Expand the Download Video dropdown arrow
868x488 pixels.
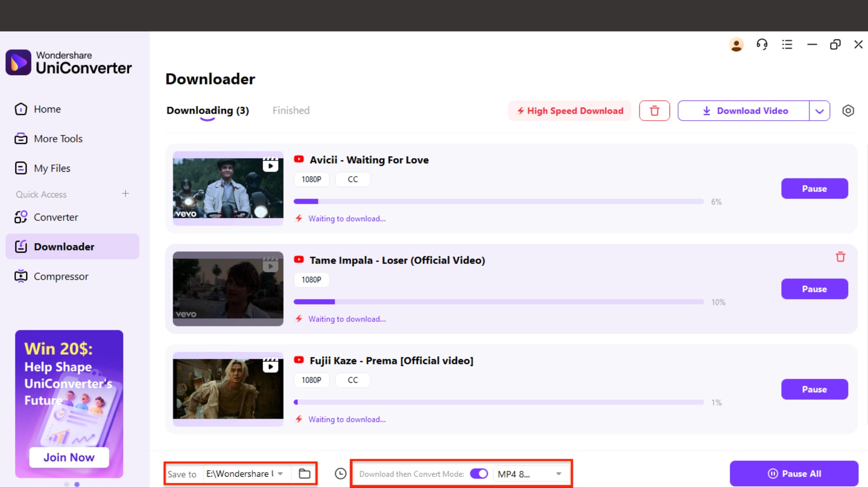coord(819,111)
